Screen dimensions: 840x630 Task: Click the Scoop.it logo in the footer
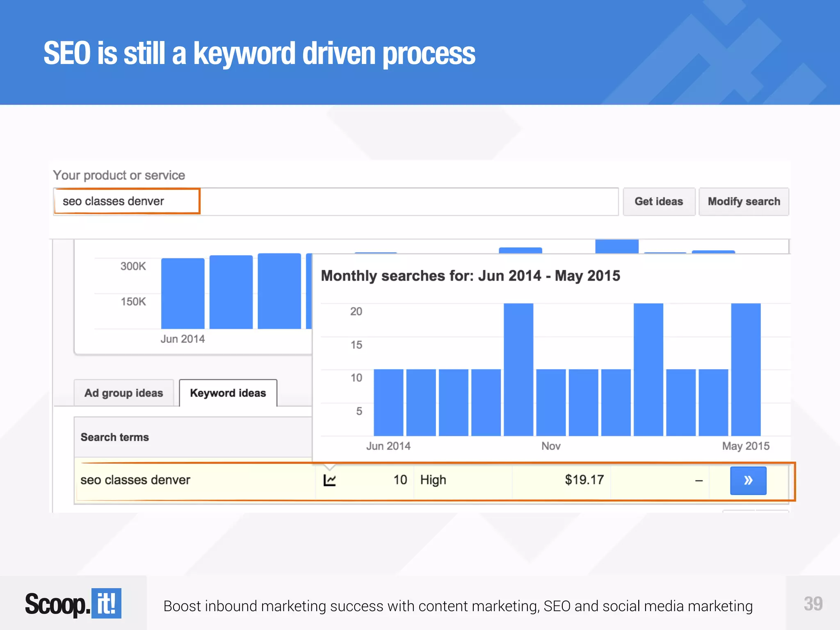[73, 603]
